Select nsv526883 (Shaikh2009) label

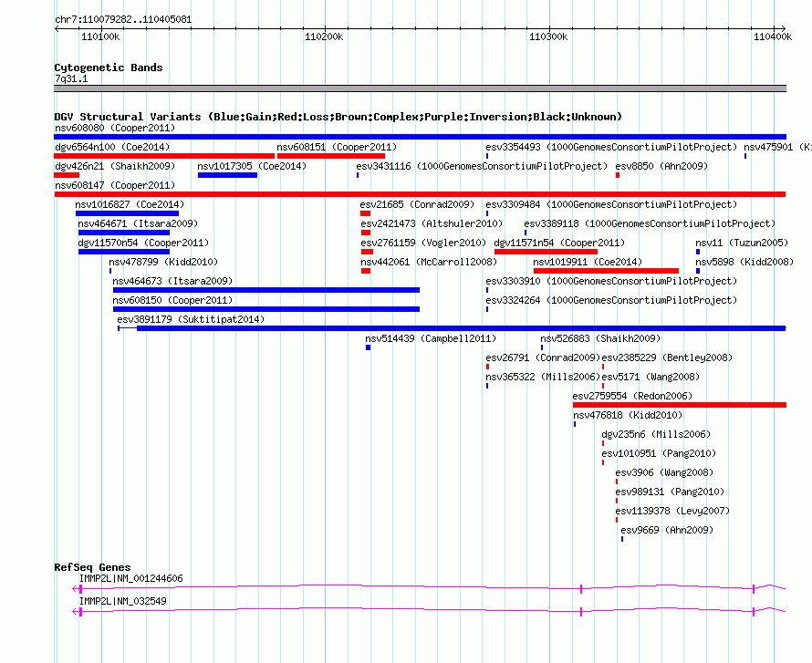(x=600, y=338)
